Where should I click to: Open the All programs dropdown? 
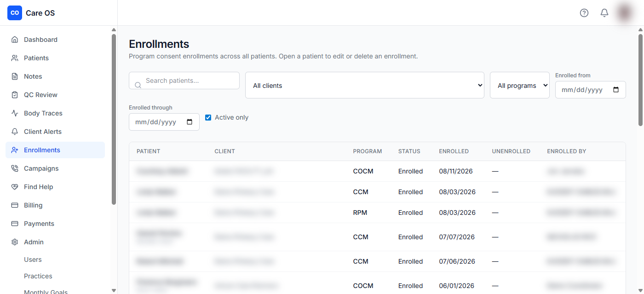coord(520,85)
